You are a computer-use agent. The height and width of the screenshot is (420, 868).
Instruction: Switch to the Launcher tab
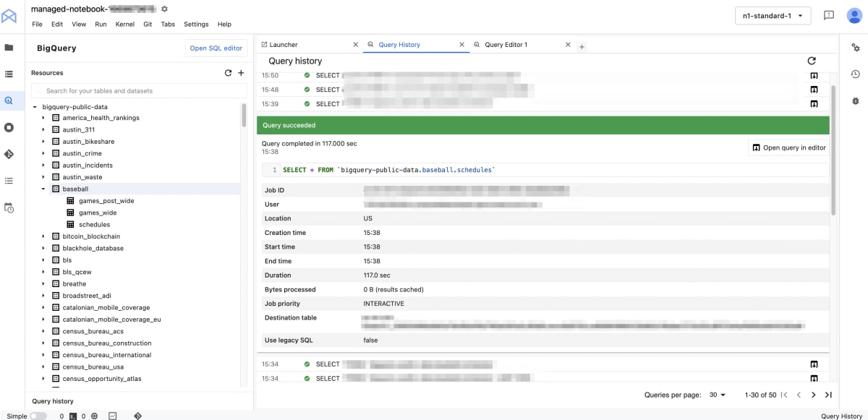click(x=284, y=45)
